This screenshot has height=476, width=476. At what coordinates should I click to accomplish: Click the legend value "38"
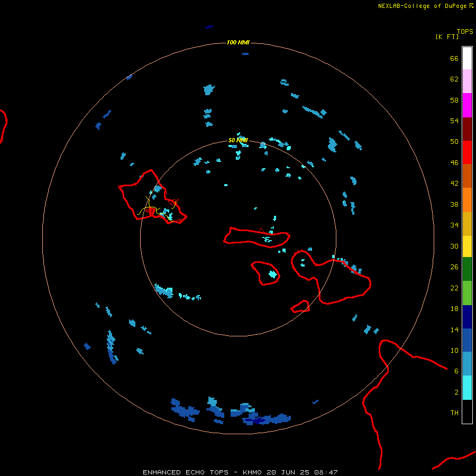pos(454,204)
